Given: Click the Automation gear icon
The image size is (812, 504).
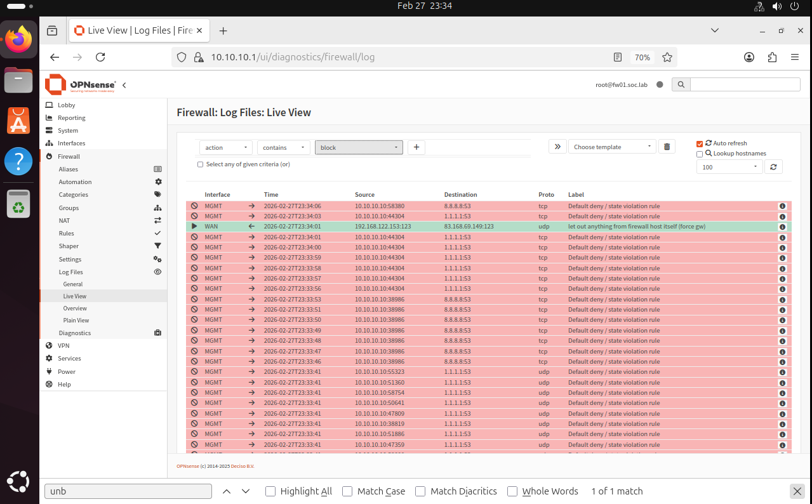Looking at the screenshot, I should pyautogui.click(x=158, y=182).
